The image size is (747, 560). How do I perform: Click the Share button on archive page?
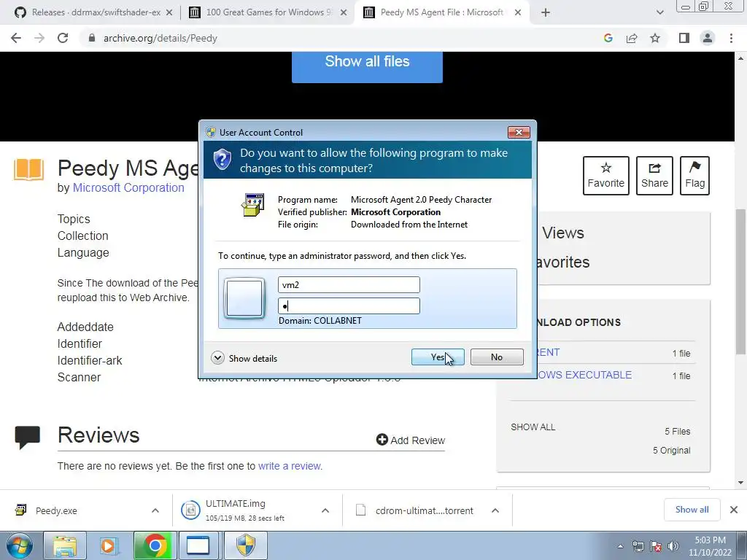click(x=654, y=176)
